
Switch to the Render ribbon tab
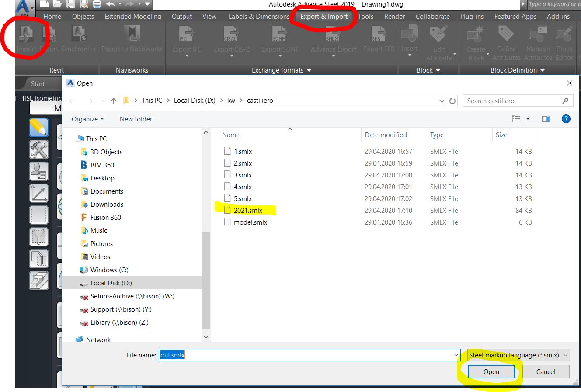394,17
